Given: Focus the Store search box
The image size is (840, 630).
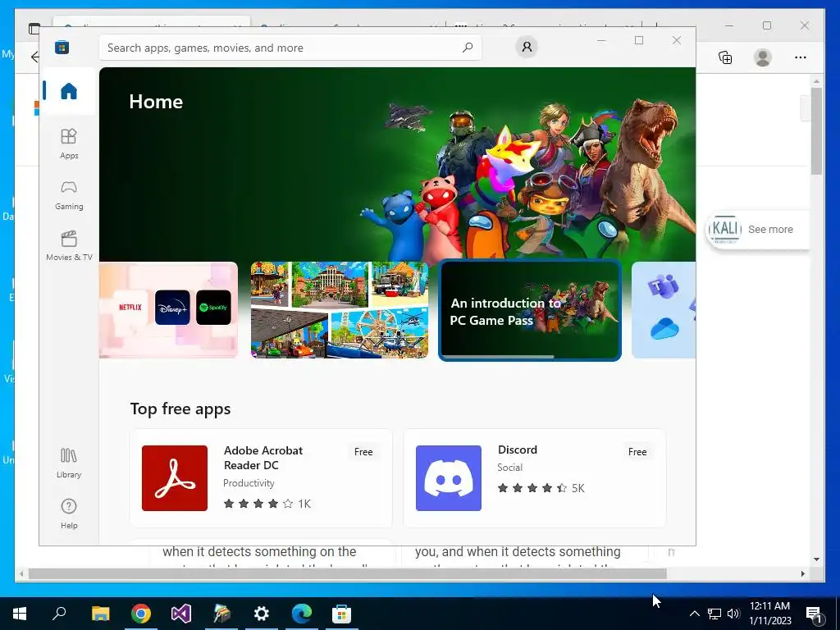Looking at the screenshot, I should (x=290, y=48).
